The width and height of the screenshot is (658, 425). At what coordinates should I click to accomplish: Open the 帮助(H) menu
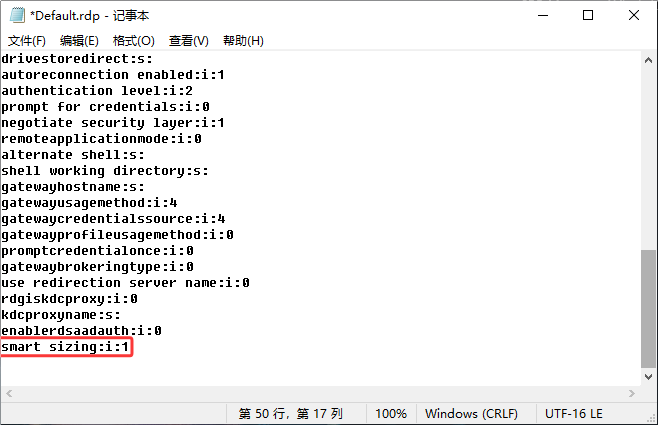point(243,41)
